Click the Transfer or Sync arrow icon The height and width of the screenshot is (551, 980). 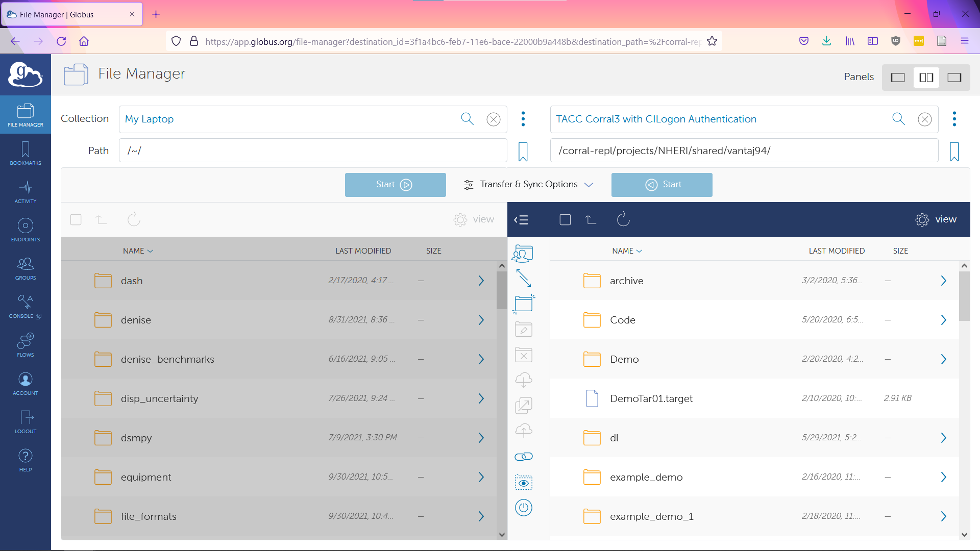pyautogui.click(x=523, y=278)
